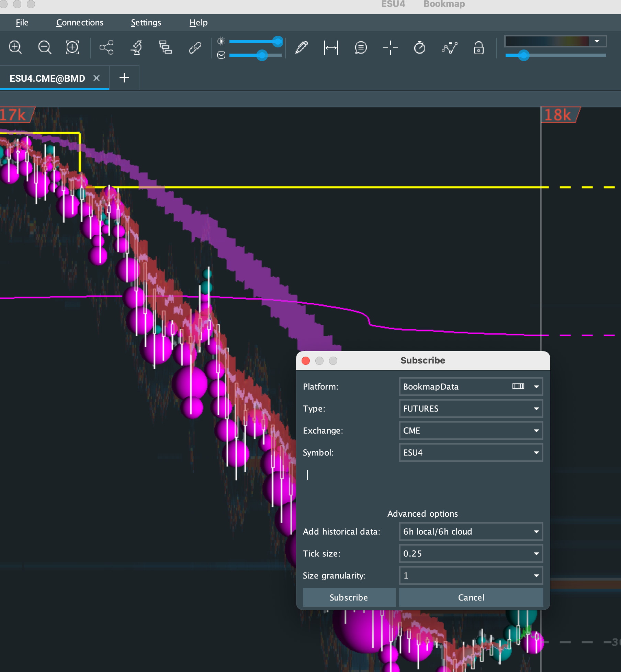621x672 pixels.
Task: Click the brightness slider handle
Action: pos(278,42)
